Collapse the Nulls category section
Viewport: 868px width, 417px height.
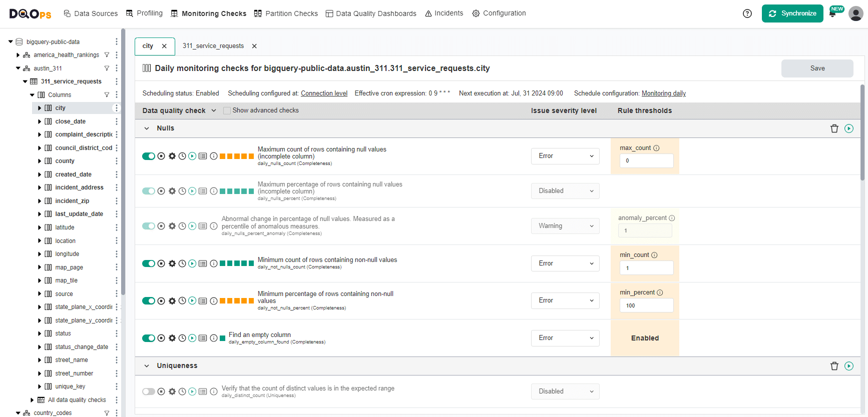click(x=147, y=128)
